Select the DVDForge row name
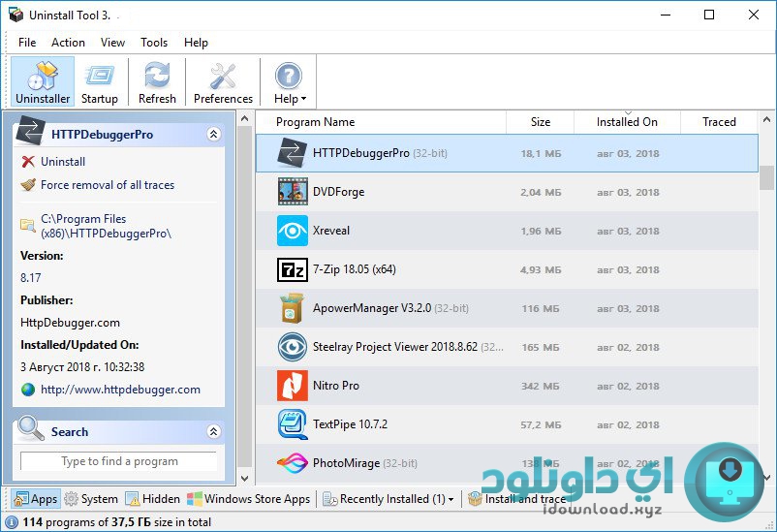This screenshot has height=532, width=777. [338, 192]
